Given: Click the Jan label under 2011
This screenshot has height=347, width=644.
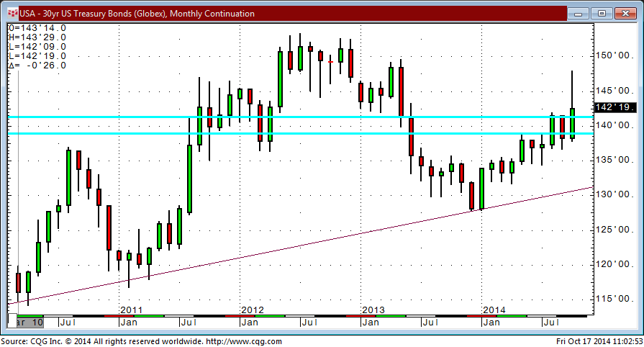Looking at the screenshot, I should tap(129, 323).
